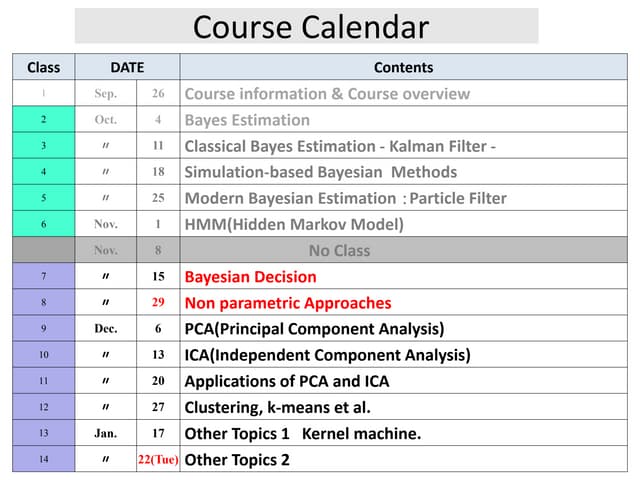
Task: Select Applications of PCA and ICA
Action: click(287, 381)
